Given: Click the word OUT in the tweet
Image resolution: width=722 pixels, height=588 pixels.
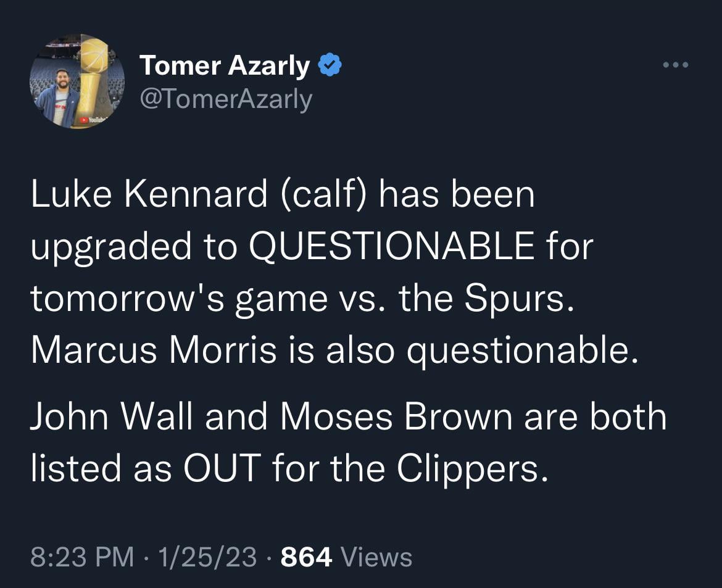Looking at the screenshot, I should 220,469.
